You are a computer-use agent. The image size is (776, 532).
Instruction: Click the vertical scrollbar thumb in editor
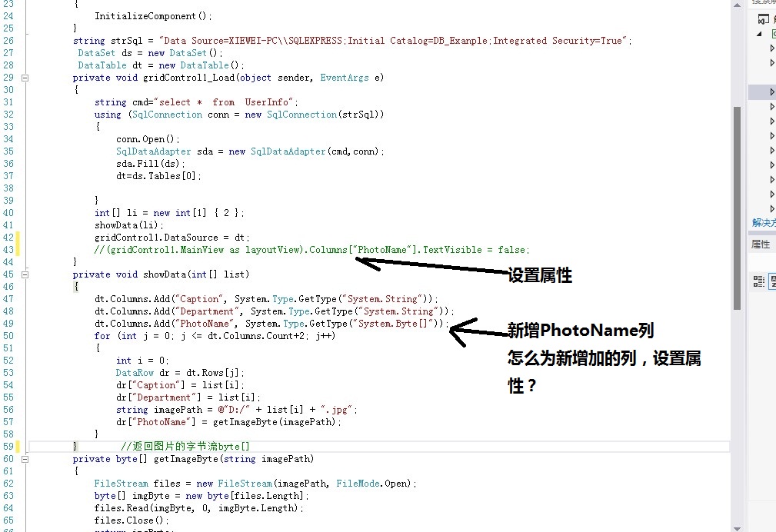coord(736,208)
